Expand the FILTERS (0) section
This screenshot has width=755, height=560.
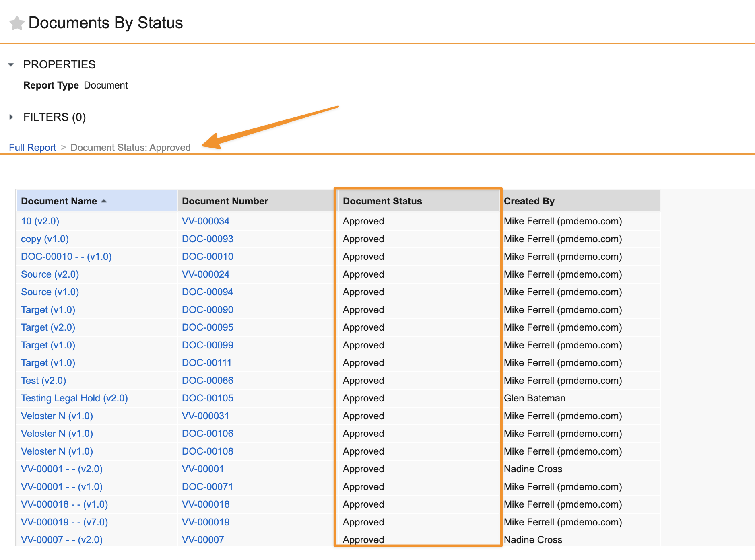11,117
